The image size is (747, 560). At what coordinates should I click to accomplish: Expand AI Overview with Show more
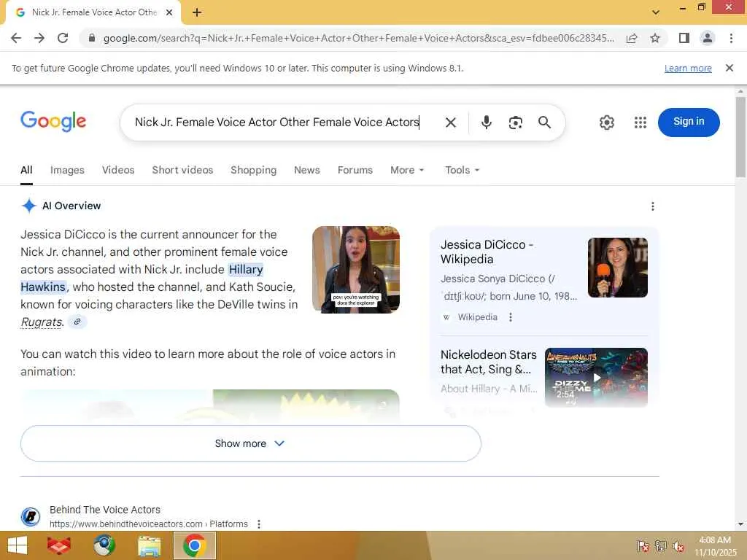[251, 443]
